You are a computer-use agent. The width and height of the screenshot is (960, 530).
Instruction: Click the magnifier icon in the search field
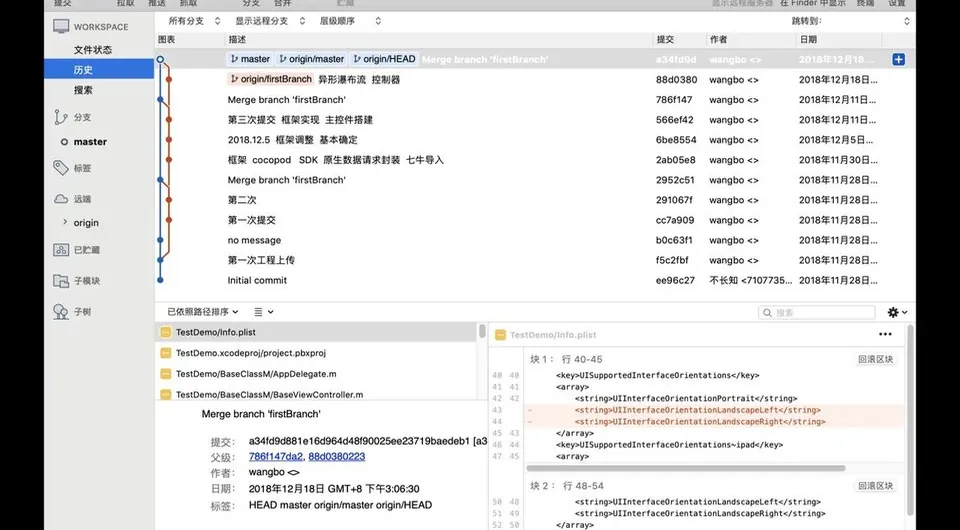[767, 313]
